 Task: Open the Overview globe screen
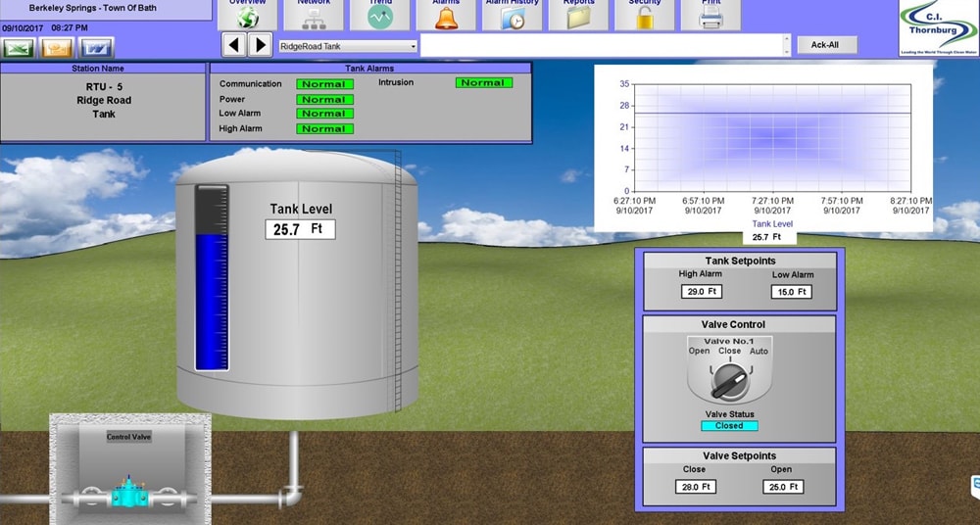[248, 15]
